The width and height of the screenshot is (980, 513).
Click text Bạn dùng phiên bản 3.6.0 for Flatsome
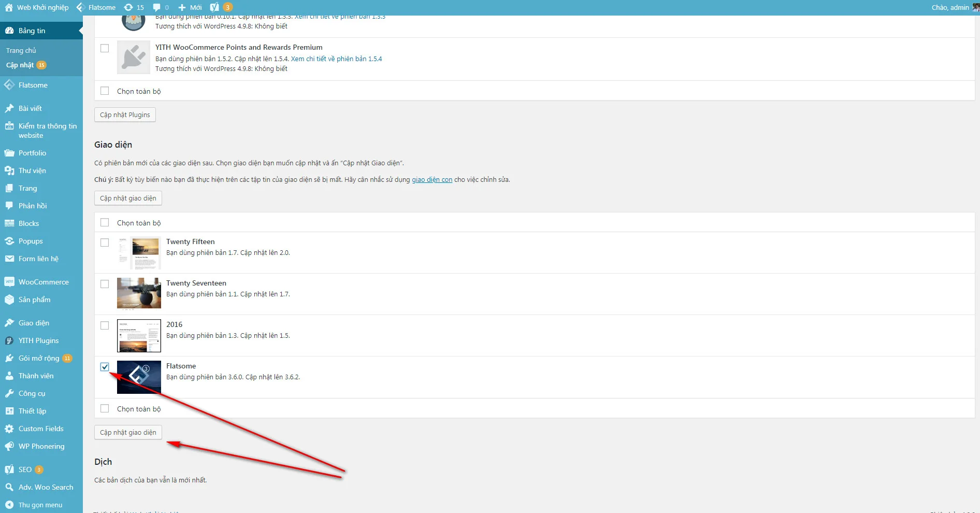click(205, 377)
